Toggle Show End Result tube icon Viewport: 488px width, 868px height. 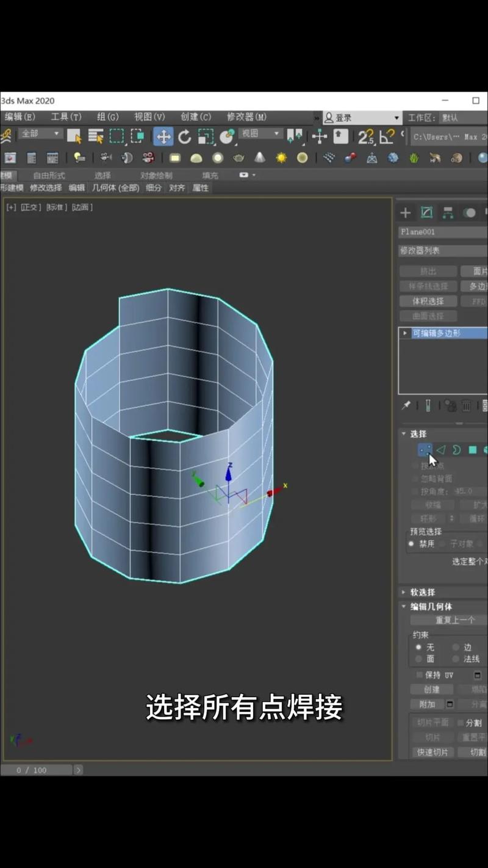click(x=428, y=405)
